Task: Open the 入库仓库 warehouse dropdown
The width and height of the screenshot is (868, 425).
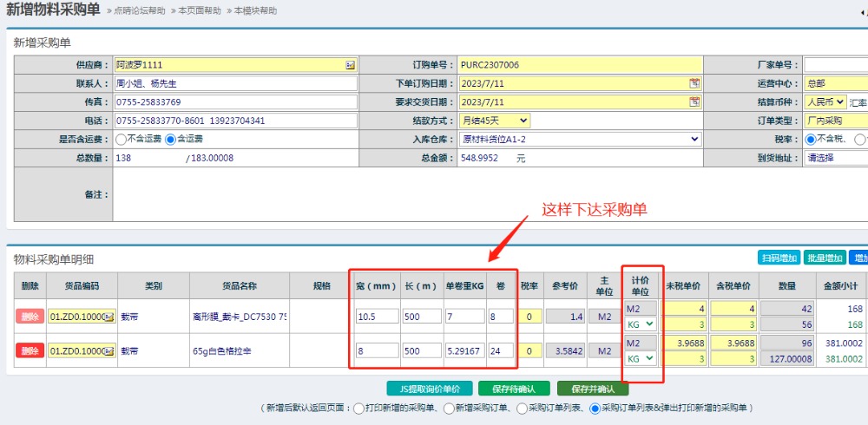Action: (x=580, y=139)
